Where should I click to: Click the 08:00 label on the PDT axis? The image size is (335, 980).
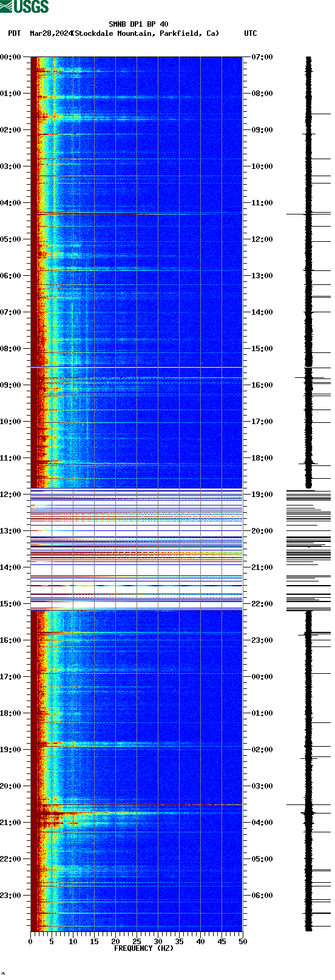point(10,349)
